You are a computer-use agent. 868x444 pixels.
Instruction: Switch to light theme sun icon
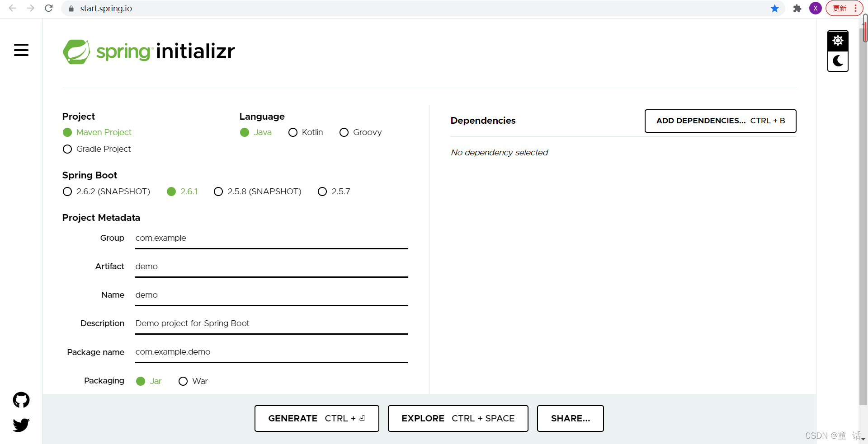pyautogui.click(x=838, y=41)
